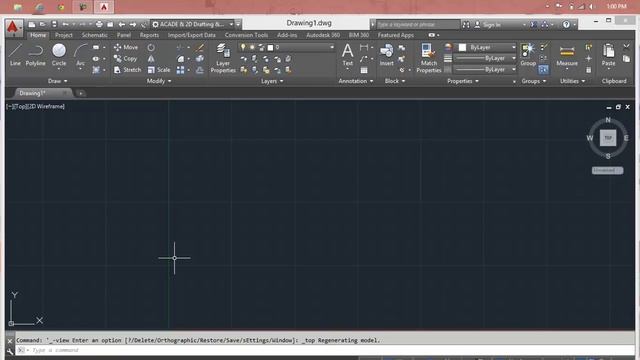Click the Move tool in Modify panel

(x=126, y=47)
